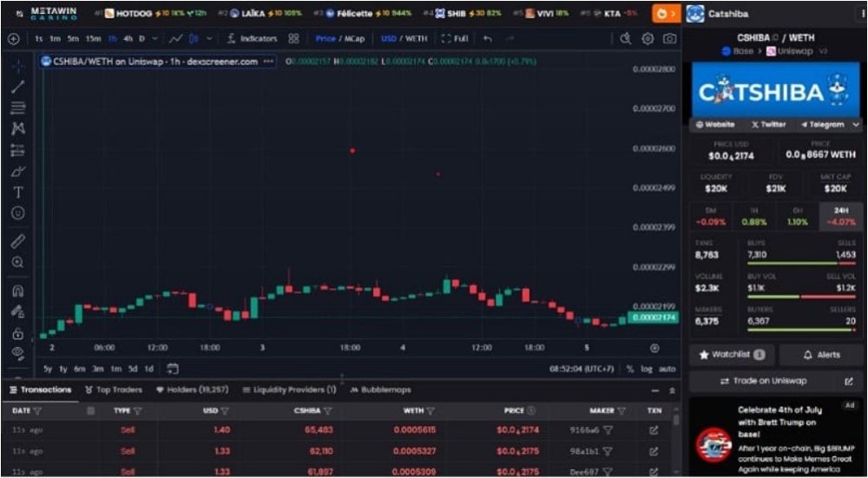The image size is (868, 478).
Task: Open DATE column filter
Action: point(37,411)
